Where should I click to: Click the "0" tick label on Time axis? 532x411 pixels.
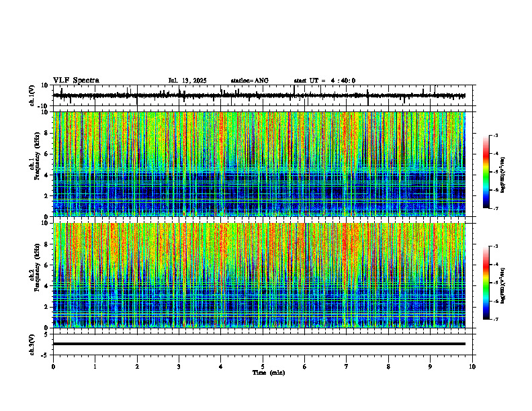(x=53, y=367)
